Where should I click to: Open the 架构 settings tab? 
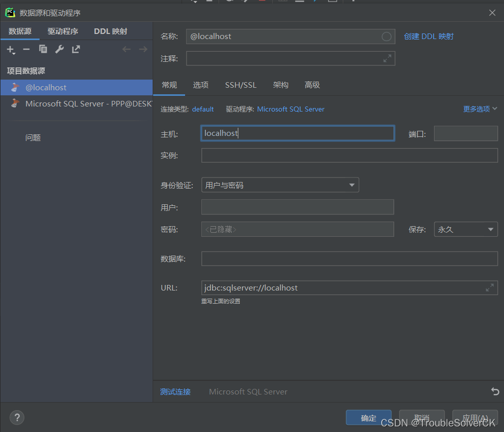[280, 85]
